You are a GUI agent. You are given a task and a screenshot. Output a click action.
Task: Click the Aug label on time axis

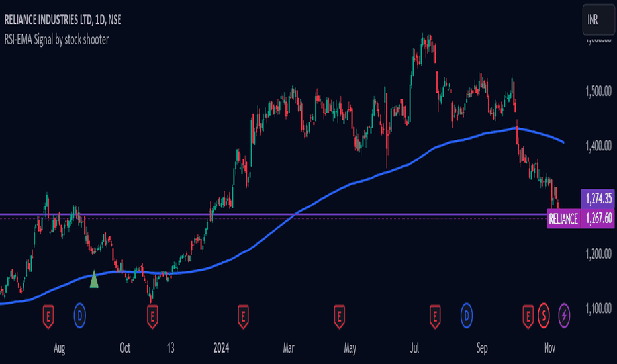59,349
